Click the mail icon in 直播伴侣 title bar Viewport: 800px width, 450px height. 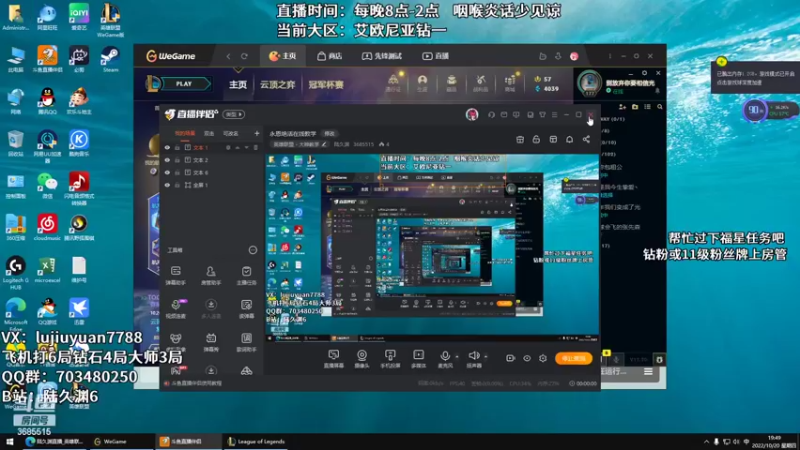504,115
